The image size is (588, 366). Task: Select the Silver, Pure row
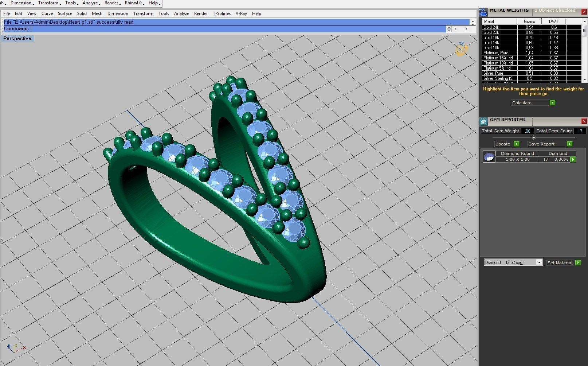click(532, 73)
